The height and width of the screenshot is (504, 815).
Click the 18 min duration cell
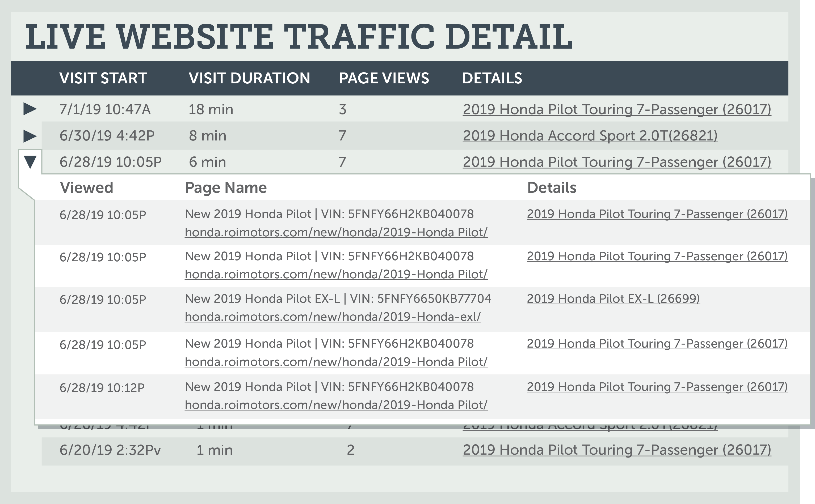coord(211,109)
